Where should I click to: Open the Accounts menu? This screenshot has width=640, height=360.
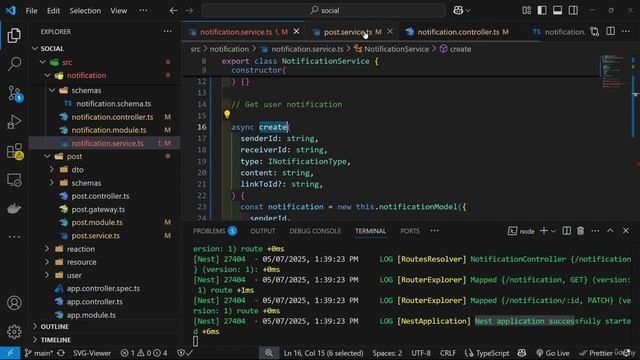(x=14, y=303)
